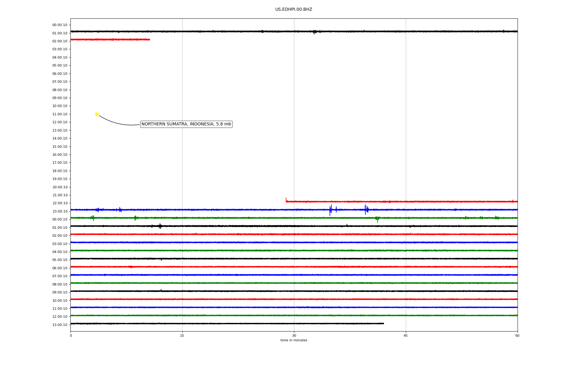Click the 'time in minutes' axis label

[x=294, y=340]
